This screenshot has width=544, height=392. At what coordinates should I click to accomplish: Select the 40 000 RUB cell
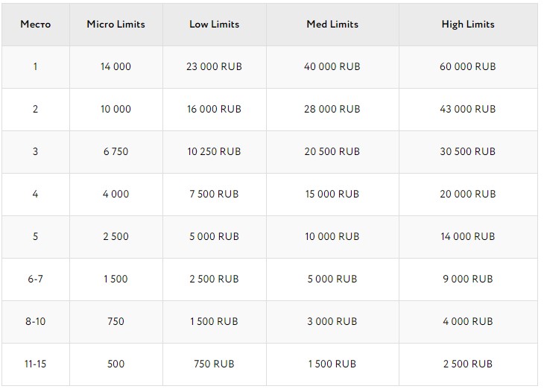[x=332, y=66]
